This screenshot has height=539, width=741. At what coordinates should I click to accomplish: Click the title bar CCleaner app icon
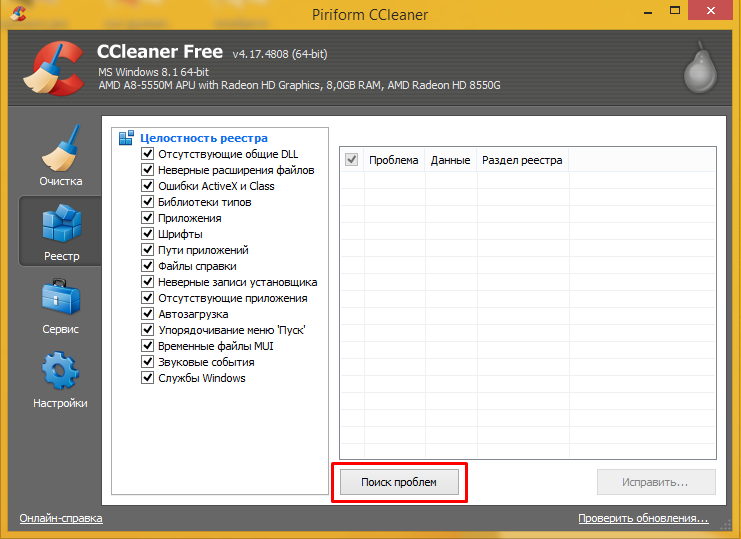pyautogui.click(x=15, y=15)
